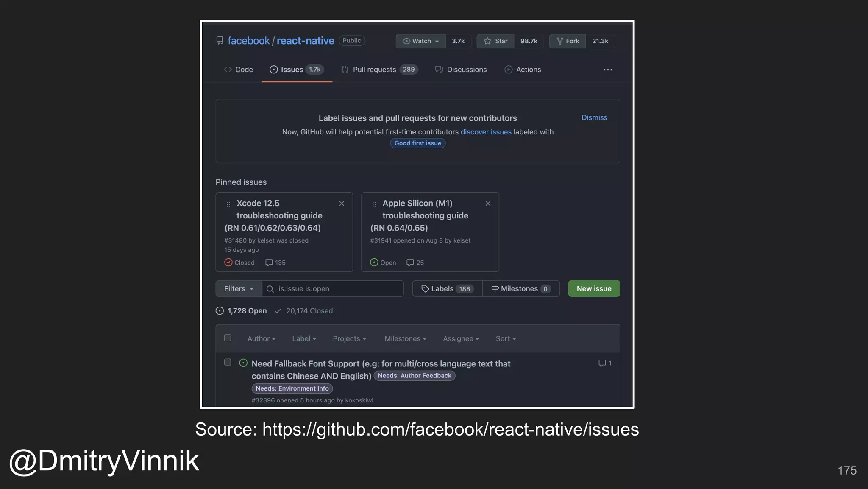The width and height of the screenshot is (868, 489).
Task: Open the Actions tab
Action: 523,70
